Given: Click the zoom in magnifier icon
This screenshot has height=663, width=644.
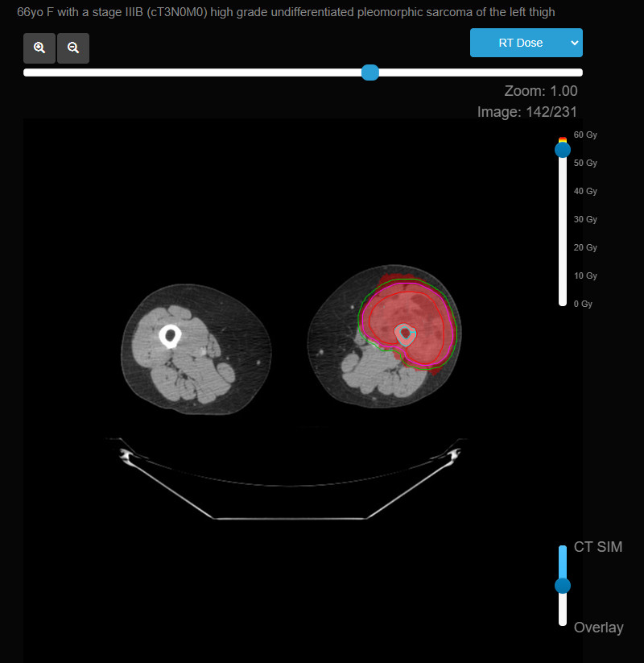Looking at the screenshot, I should (x=39, y=48).
